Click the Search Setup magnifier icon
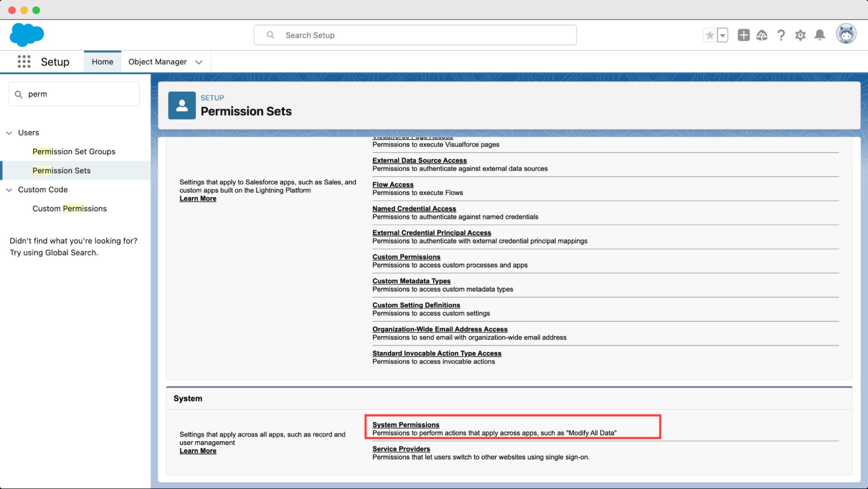Image resolution: width=868 pixels, height=489 pixels. point(271,35)
